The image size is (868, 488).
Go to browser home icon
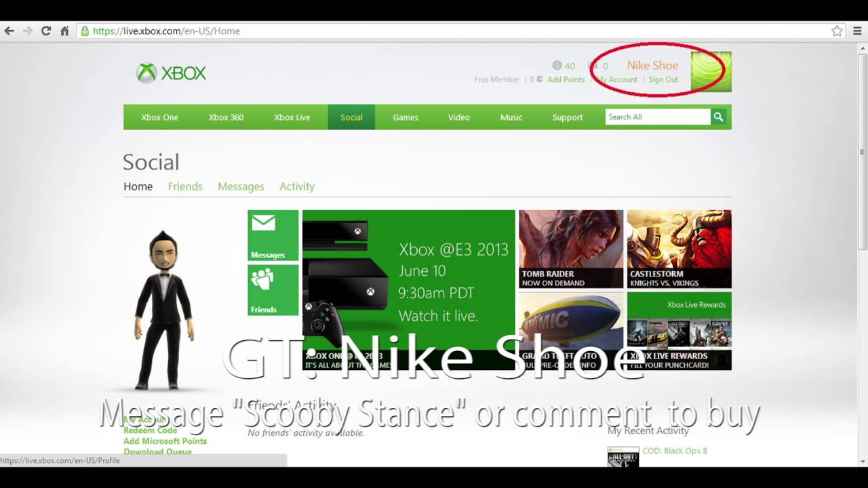point(64,30)
